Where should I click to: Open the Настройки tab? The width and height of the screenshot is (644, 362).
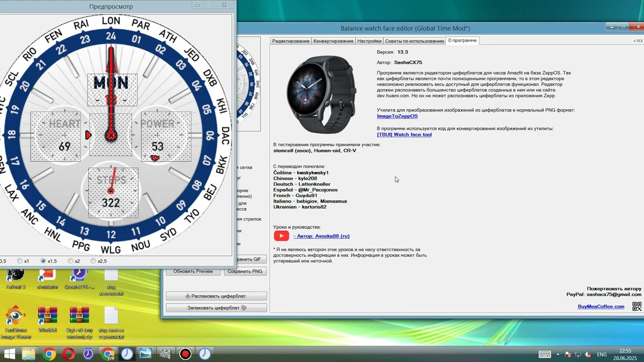coord(369,41)
